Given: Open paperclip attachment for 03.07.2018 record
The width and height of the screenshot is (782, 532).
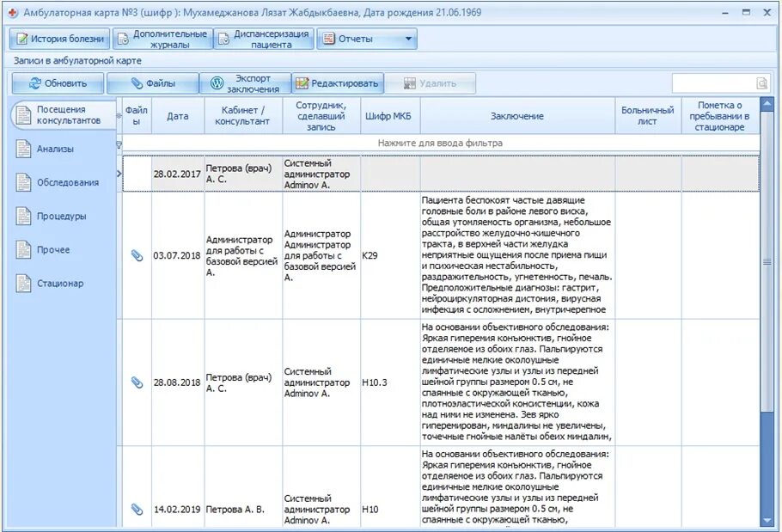Looking at the screenshot, I should (x=137, y=255).
